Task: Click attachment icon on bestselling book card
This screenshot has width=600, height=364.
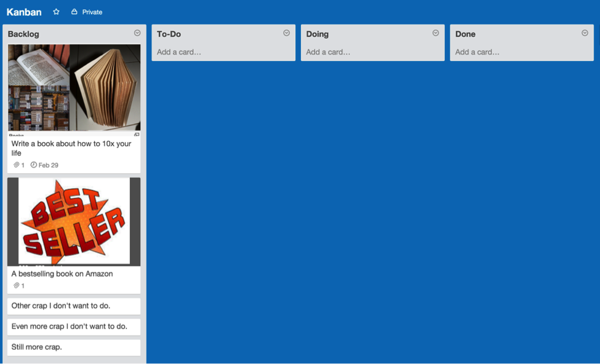Action: (x=17, y=285)
